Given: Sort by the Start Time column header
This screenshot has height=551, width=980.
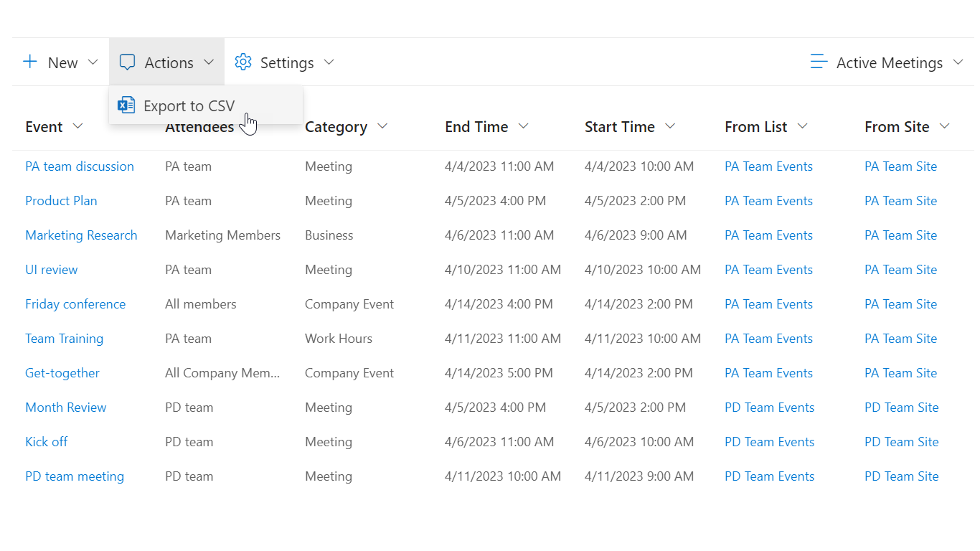Looking at the screenshot, I should (x=619, y=127).
